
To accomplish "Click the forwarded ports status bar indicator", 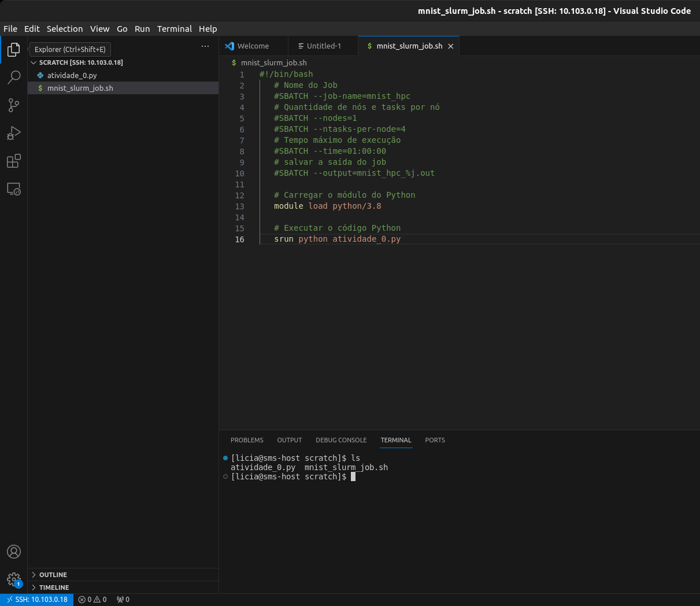I will 123,600.
